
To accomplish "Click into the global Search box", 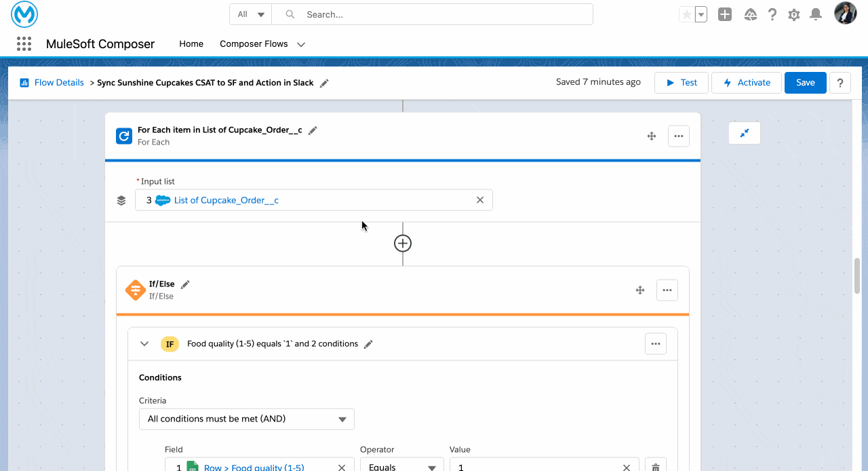I will (x=433, y=14).
